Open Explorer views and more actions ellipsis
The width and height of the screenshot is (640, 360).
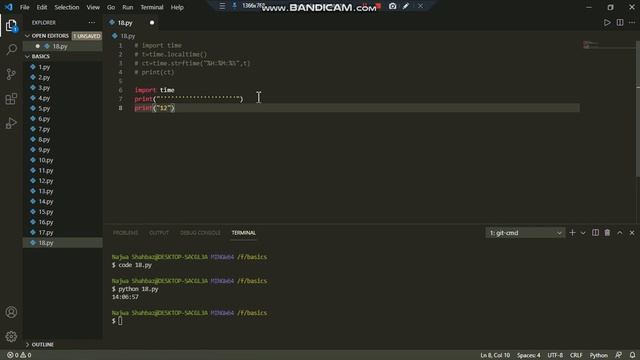coord(92,23)
